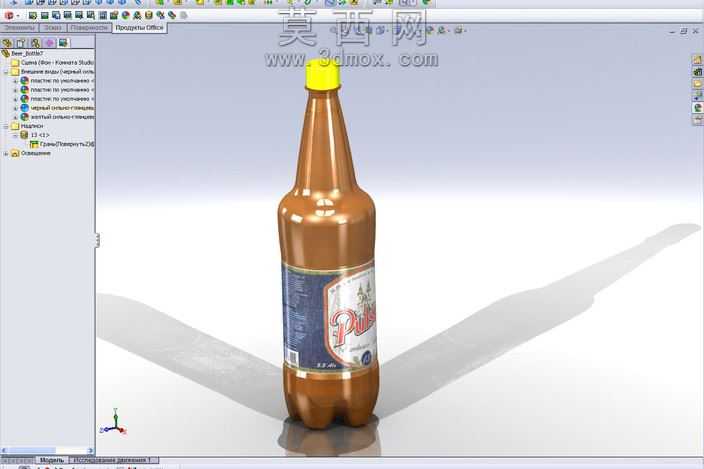Click the red PhotoWorks logo icon
This screenshot has width=704, height=469.
(x=9, y=15)
